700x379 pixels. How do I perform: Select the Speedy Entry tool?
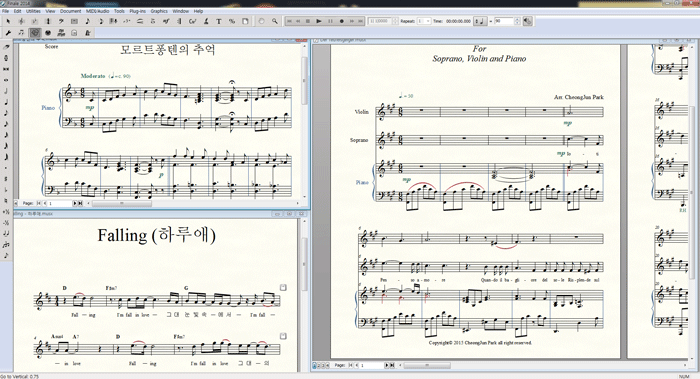pyautogui.click(x=100, y=21)
